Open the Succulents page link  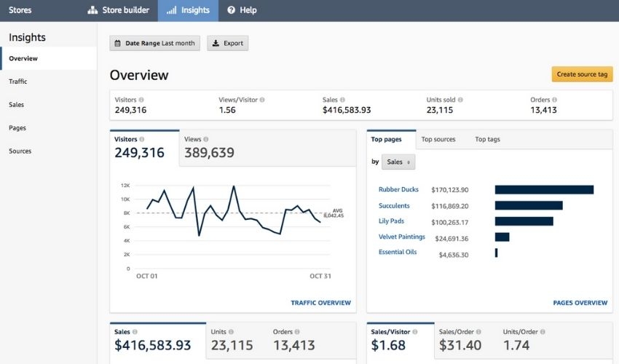pyautogui.click(x=394, y=206)
